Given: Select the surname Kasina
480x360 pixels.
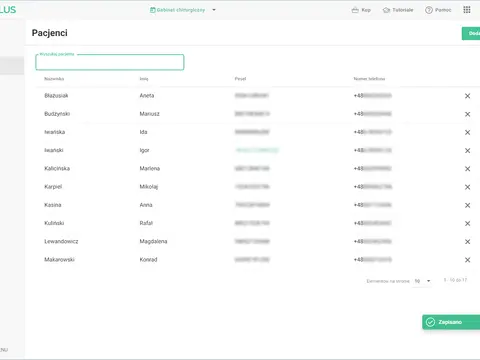Looking at the screenshot, I should pyautogui.click(x=53, y=205).
